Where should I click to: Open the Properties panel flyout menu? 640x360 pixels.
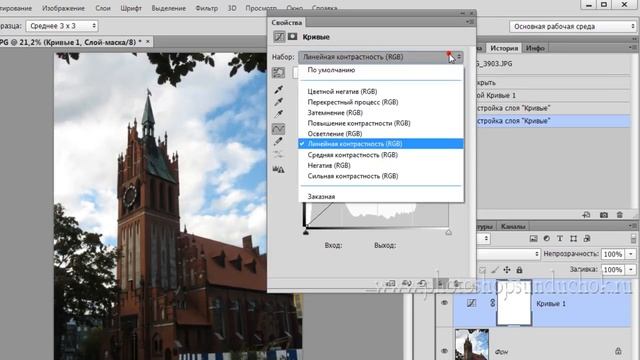pos(469,22)
